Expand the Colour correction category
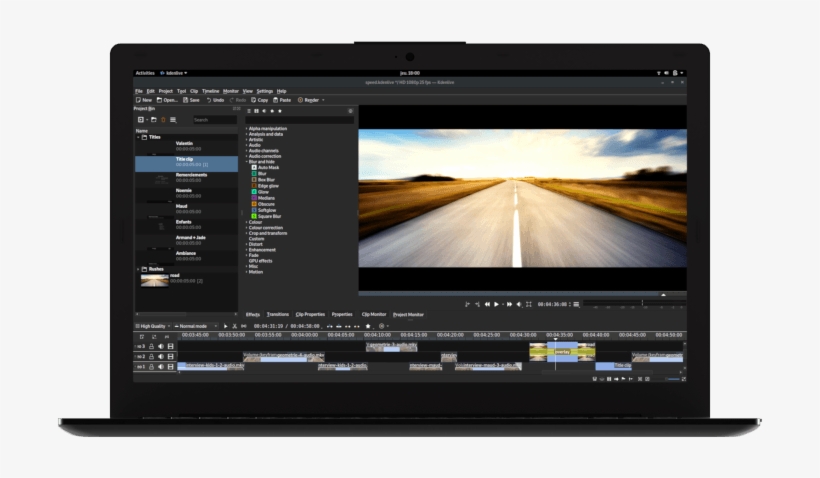This screenshot has height=478, width=820. pyautogui.click(x=247, y=228)
